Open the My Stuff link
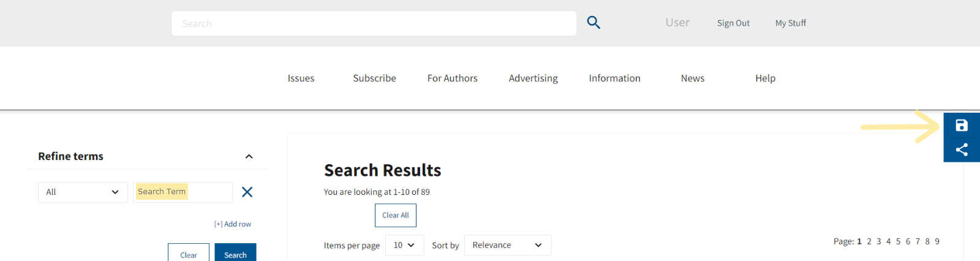 [x=790, y=23]
